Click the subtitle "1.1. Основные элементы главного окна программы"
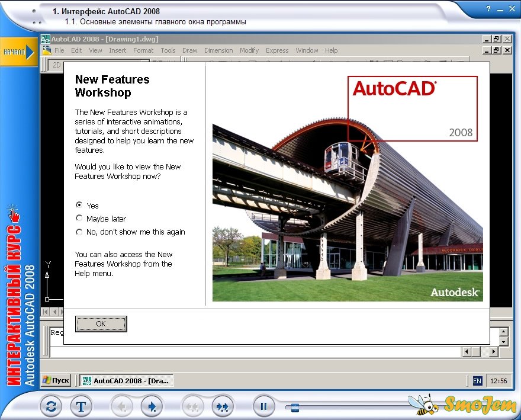The image size is (521, 420). tap(156, 22)
